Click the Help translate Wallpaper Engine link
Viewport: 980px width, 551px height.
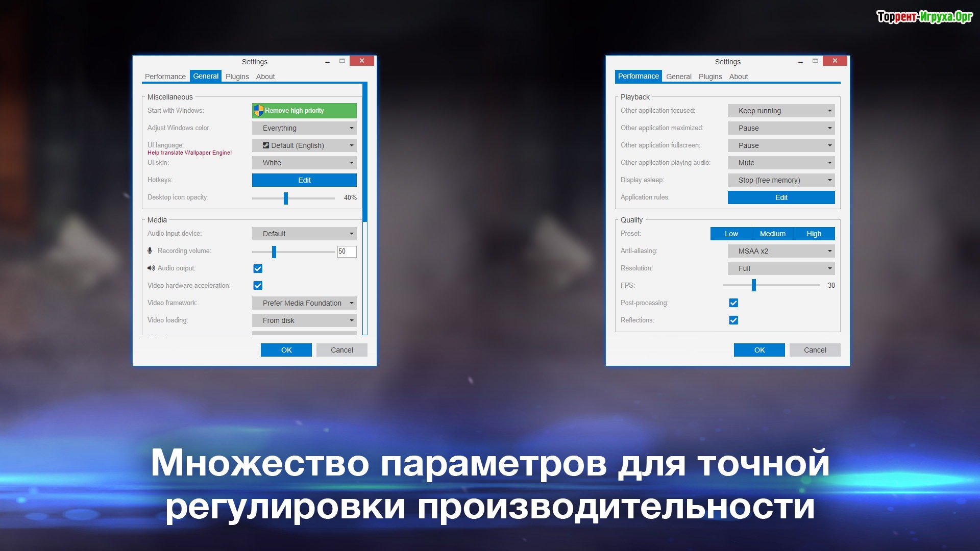(189, 153)
